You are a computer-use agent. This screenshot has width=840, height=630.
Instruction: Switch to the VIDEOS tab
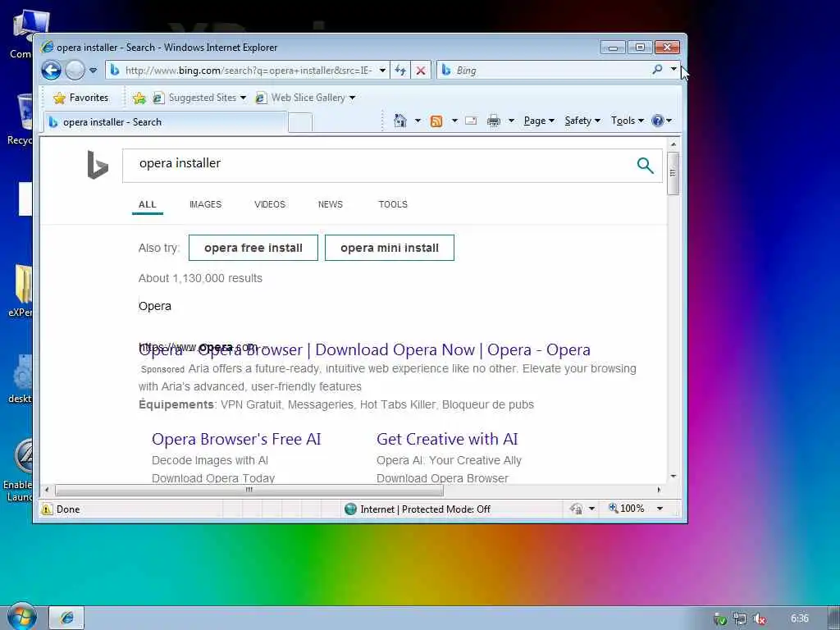269,204
